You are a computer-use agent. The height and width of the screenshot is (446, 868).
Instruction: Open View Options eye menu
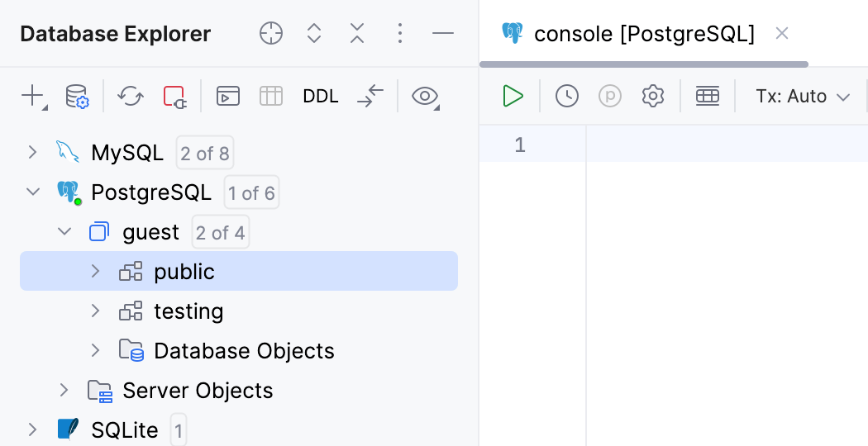click(x=425, y=96)
